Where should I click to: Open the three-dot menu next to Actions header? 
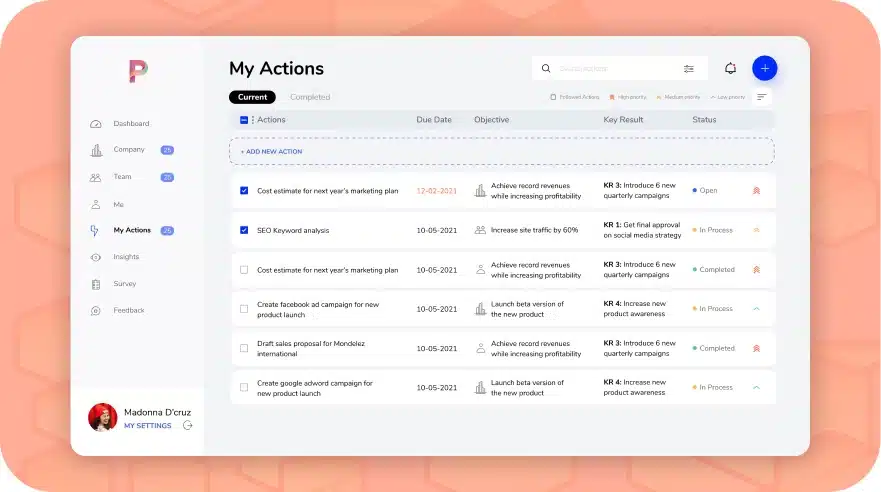[x=252, y=120]
